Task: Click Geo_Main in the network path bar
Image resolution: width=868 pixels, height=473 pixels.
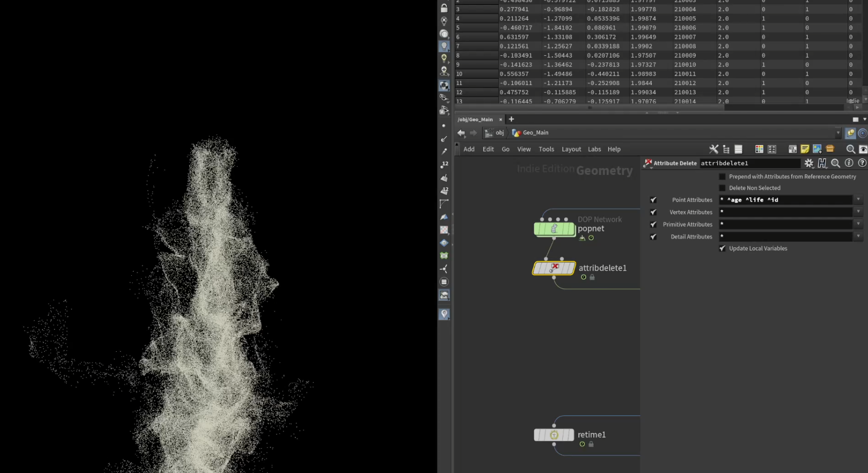Action: (x=530, y=133)
